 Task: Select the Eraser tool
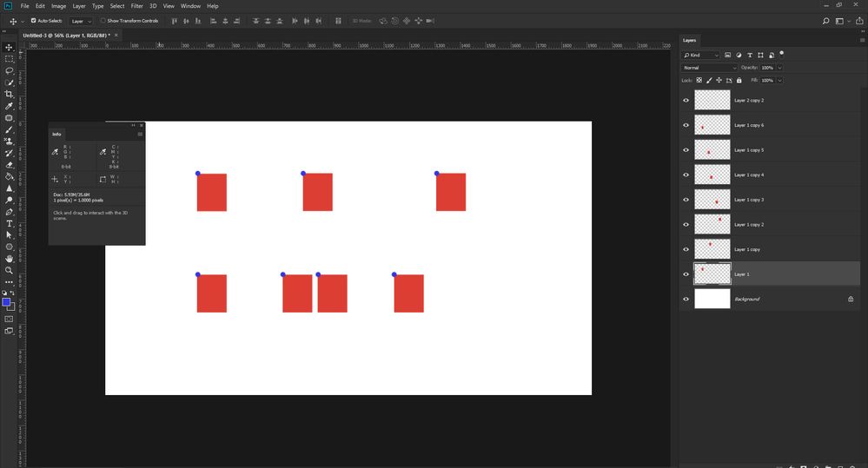pyautogui.click(x=9, y=165)
